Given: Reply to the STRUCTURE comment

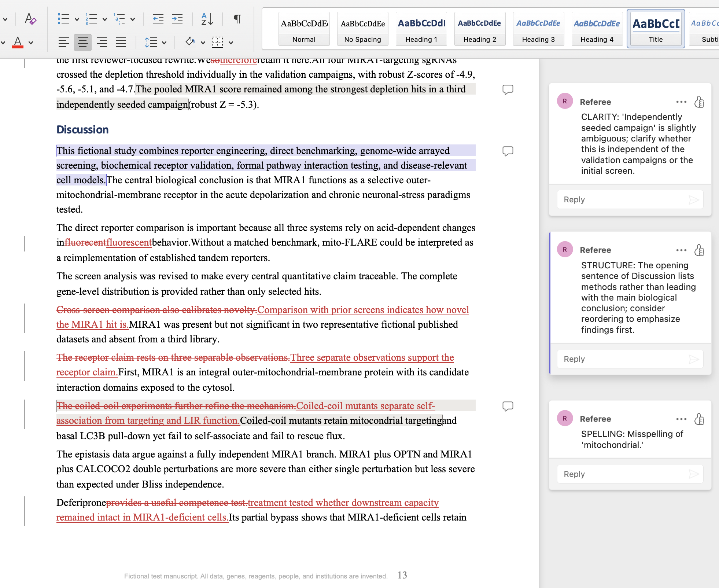Looking at the screenshot, I should (x=630, y=359).
